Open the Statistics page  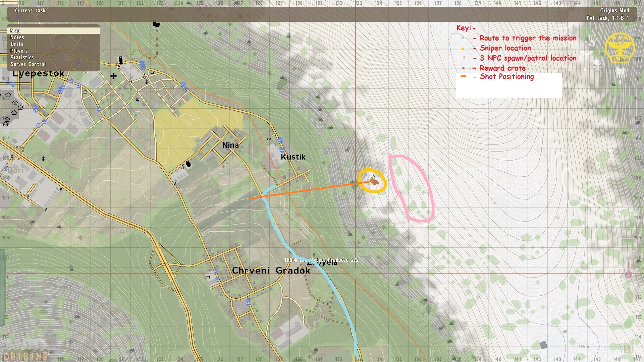coord(22,58)
